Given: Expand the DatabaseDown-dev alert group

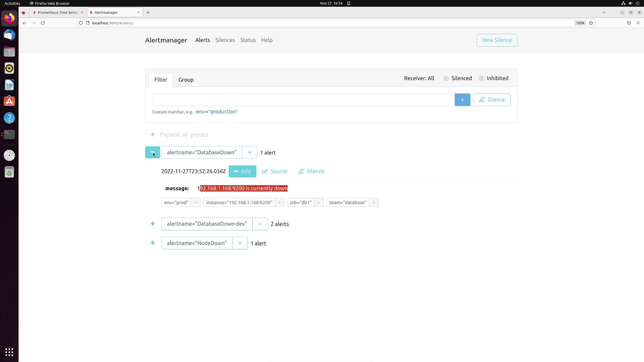Looking at the screenshot, I should click(153, 224).
